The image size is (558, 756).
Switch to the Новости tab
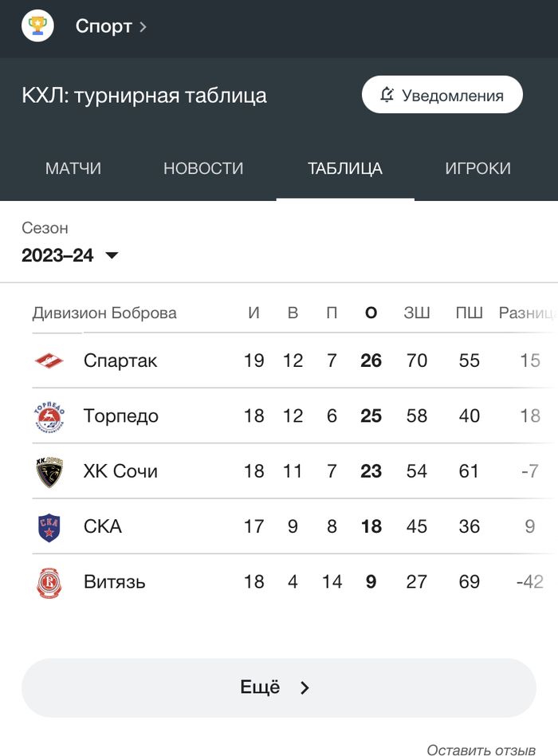[x=203, y=168]
